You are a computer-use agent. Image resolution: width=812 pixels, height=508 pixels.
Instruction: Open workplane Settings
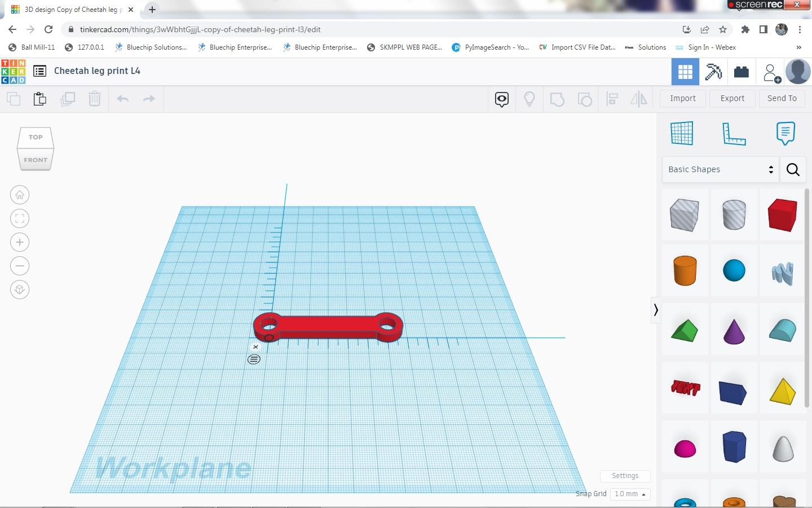(x=625, y=476)
